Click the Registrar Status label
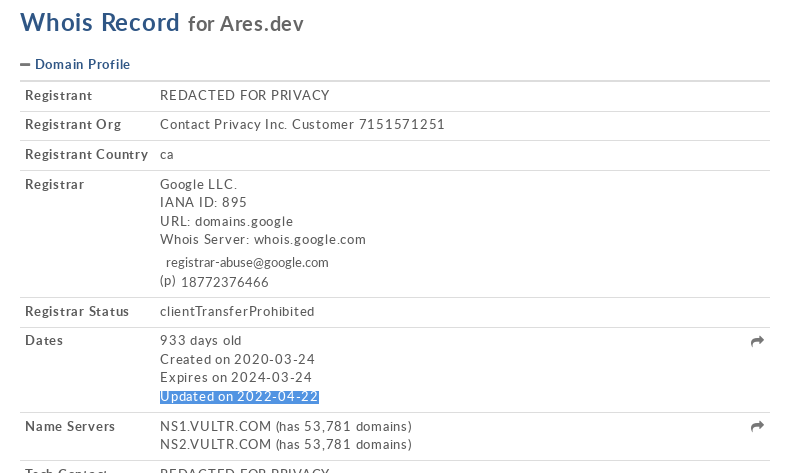 coord(77,312)
